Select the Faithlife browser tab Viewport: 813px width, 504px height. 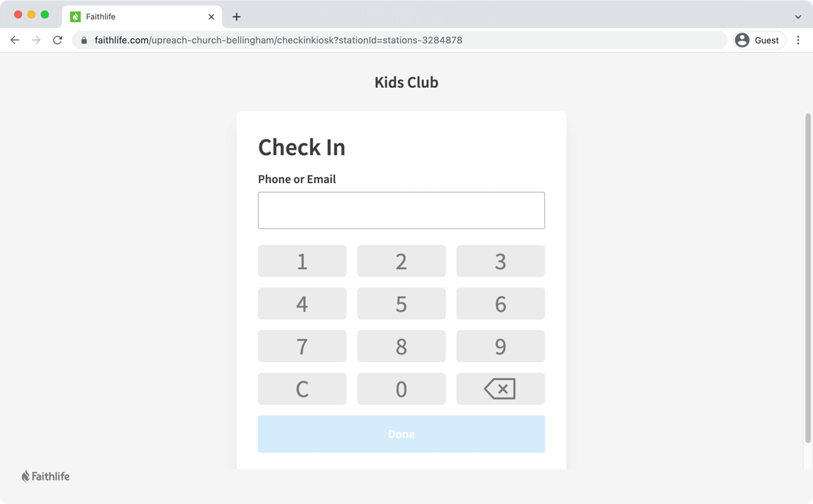(x=133, y=17)
